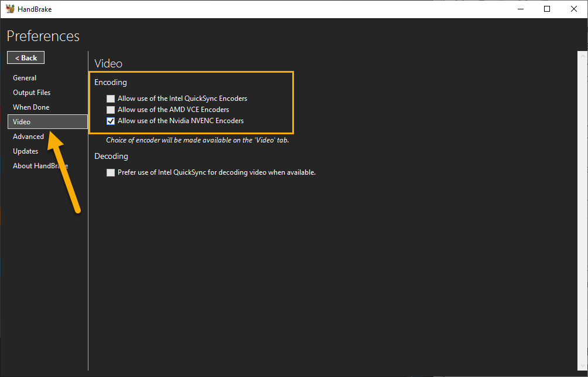588x377 pixels.
Task: Maximize the HandBrake window
Action: point(547,9)
